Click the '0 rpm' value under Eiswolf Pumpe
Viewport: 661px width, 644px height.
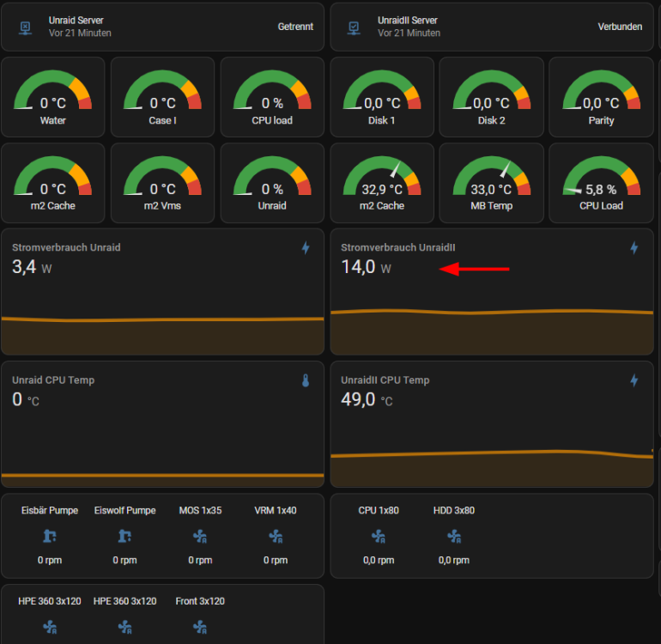[x=124, y=560]
